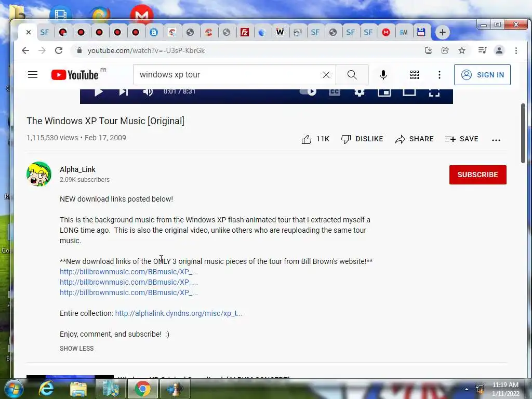Viewport: 532px width, 399px height.
Task: Open the chess app in the taskbar
Action: 175,389
